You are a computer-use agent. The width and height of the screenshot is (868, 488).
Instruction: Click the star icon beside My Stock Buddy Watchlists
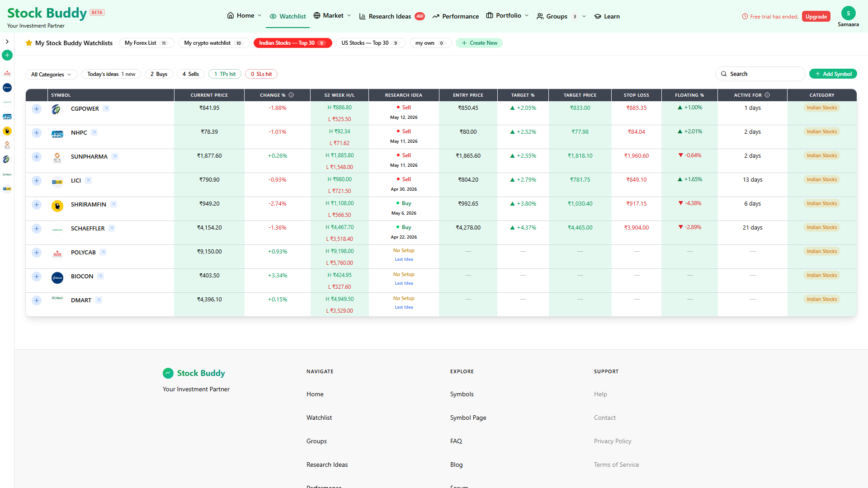29,43
